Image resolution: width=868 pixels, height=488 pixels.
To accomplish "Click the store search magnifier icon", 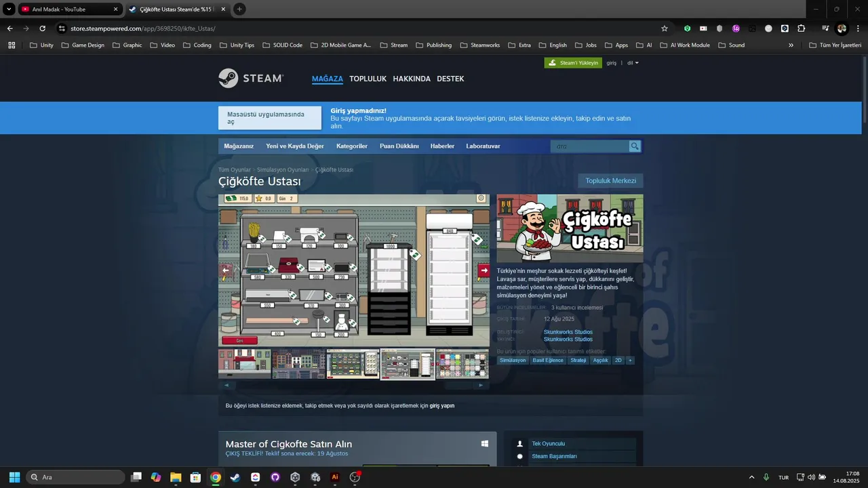I will [635, 146].
